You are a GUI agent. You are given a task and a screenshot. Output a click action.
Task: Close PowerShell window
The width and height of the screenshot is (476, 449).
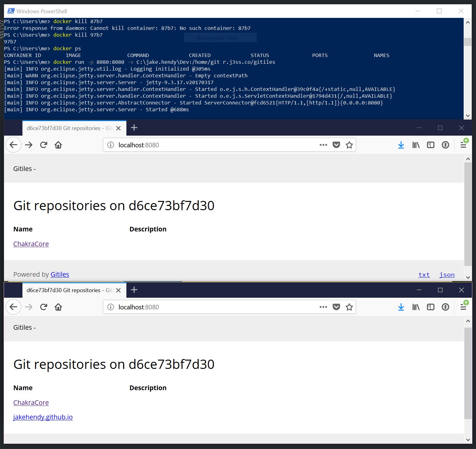(x=461, y=11)
